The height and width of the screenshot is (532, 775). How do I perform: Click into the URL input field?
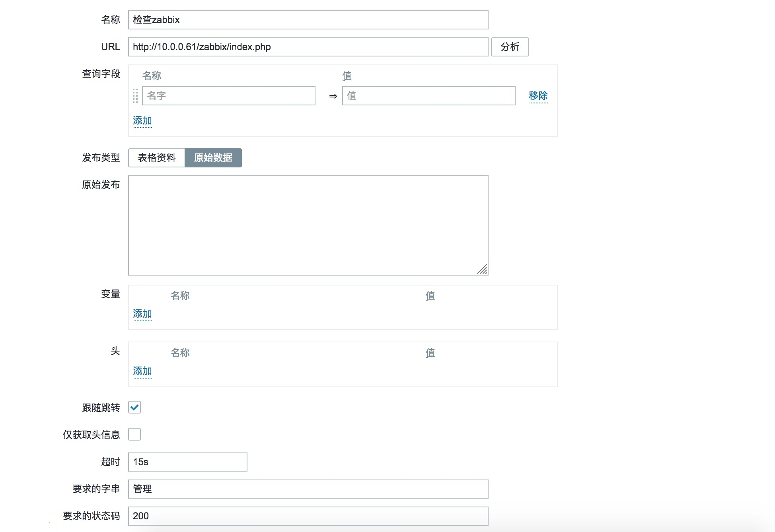point(308,47)
